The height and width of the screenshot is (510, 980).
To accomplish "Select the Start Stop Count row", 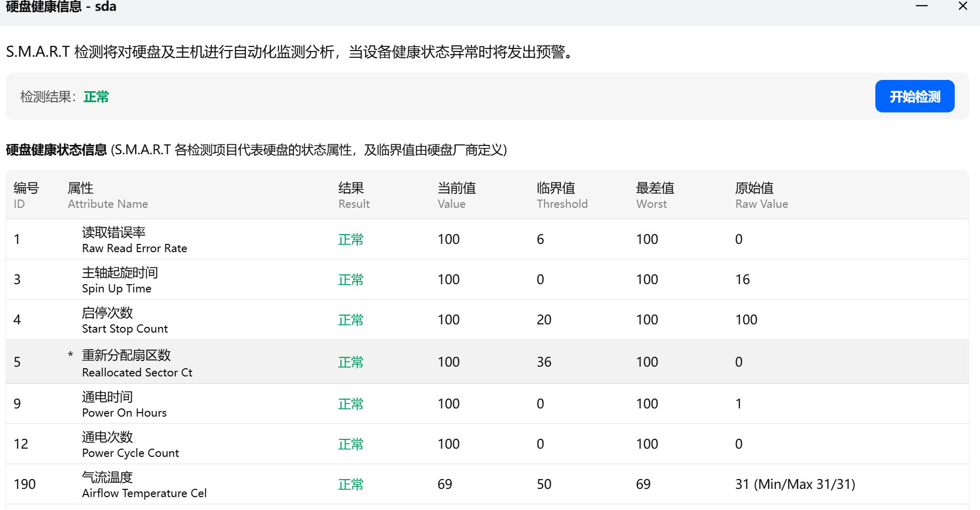I will pyautogui.click(x=361, y=320).
